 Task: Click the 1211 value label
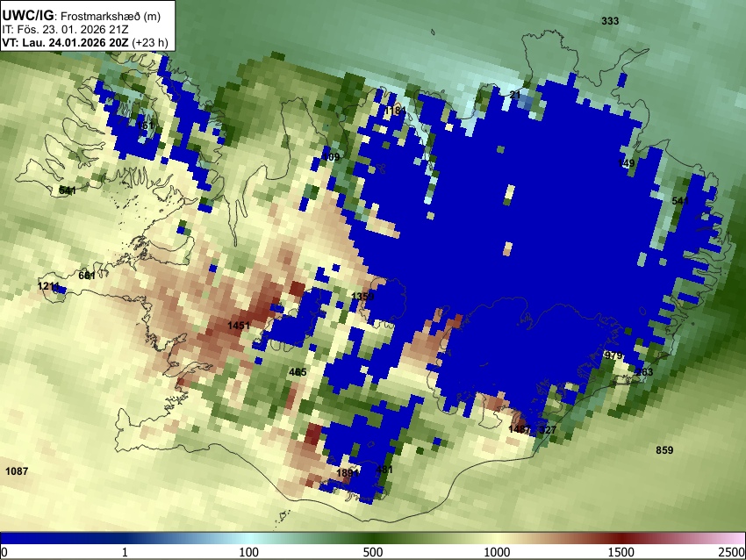(x=48, y=286)
